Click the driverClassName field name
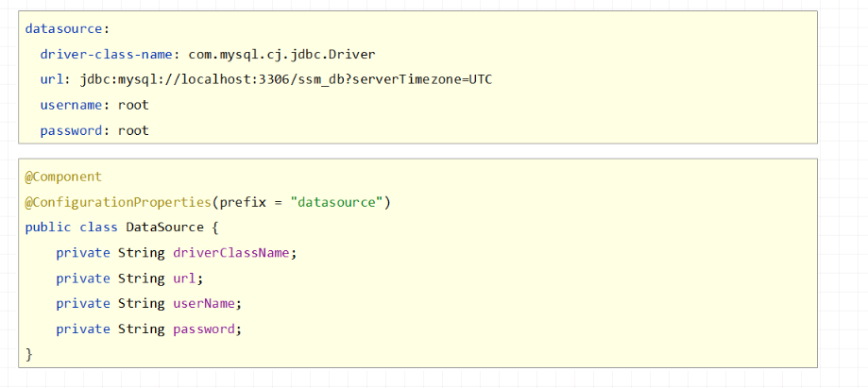 coord(231,253)
